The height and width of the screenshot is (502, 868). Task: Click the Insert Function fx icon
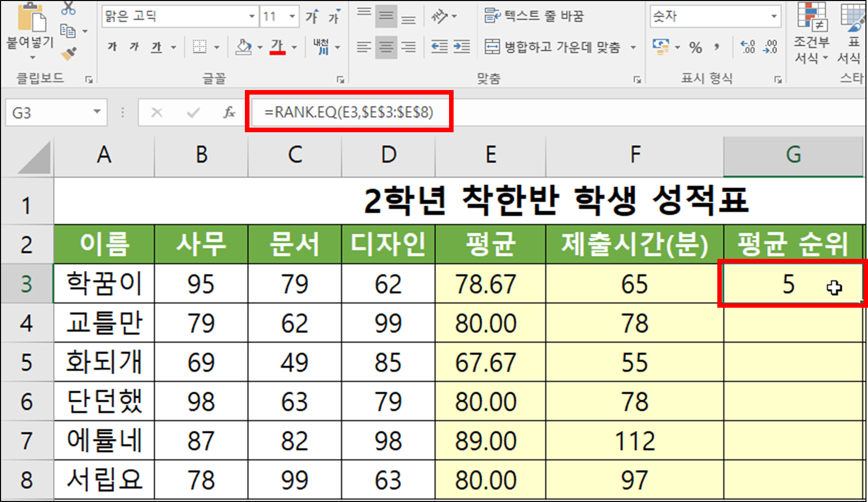point(230,112)
